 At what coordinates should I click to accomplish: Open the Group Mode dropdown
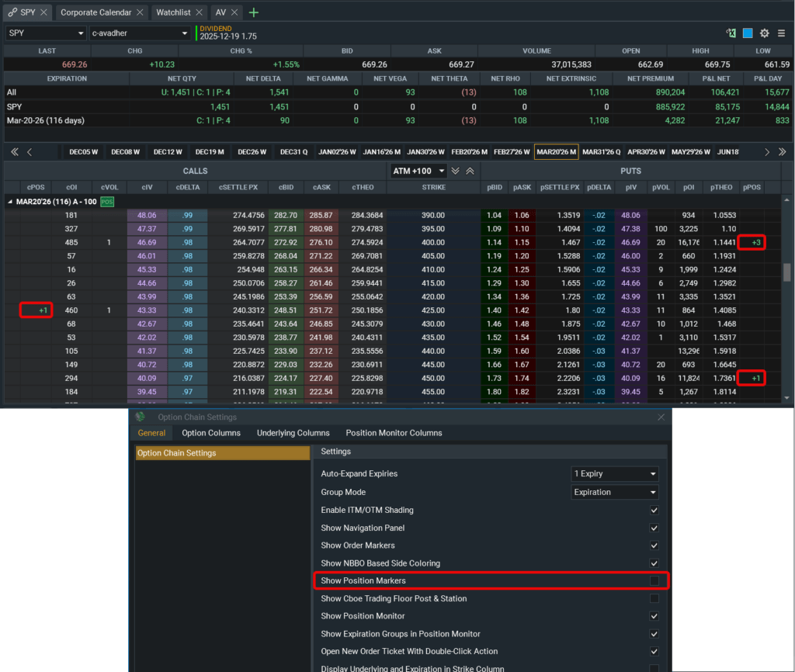click(615, 492)
